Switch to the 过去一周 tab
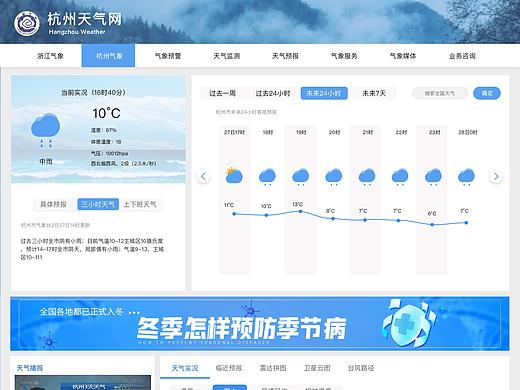Image resolution: width=520 pixels, height=390 pixels. coord(222,93)
